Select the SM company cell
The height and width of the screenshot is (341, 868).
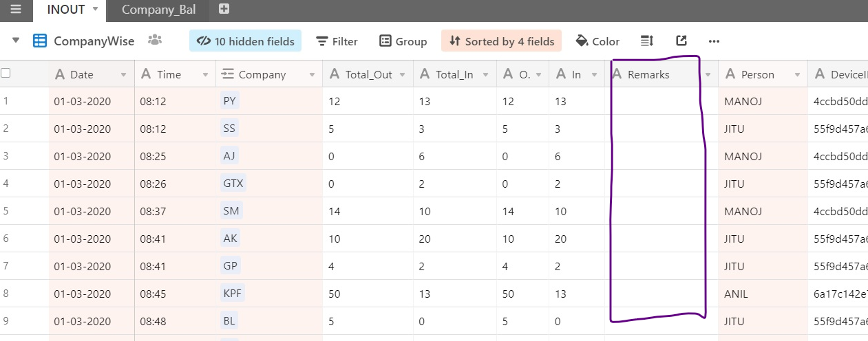point(270,211)
